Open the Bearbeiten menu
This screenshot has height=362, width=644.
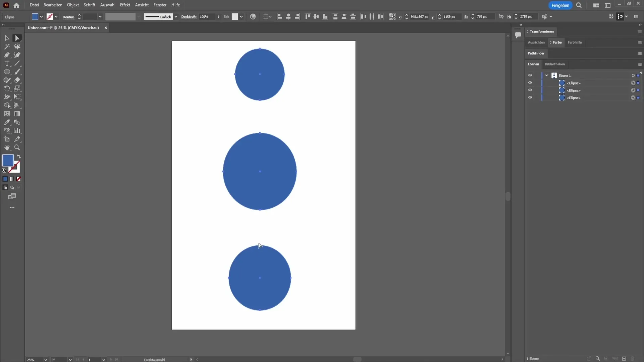click(x=53, y=5)
